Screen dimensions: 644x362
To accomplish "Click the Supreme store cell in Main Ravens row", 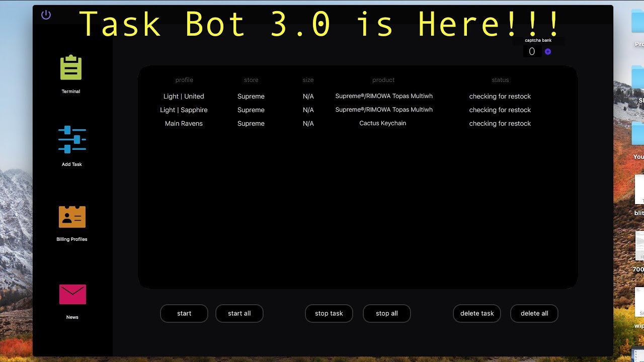I will click(251, 123).
